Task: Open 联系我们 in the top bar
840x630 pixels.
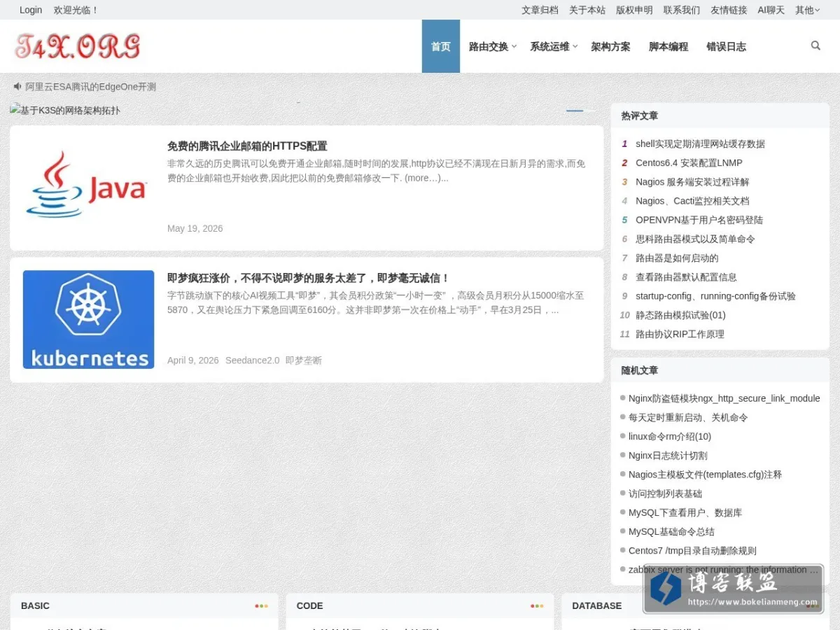Action: [682, 10]
